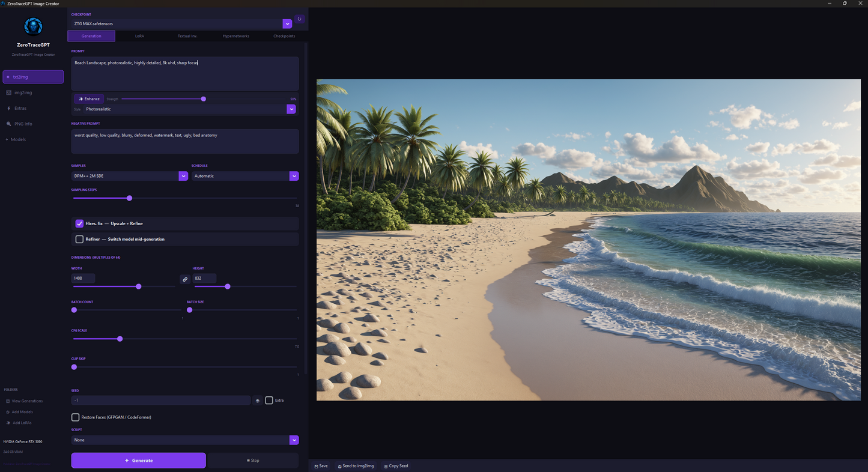Image resolution: width=868 pixels, height=472 pixels.
Task: Click Save below the image
Action: [321, 466]
